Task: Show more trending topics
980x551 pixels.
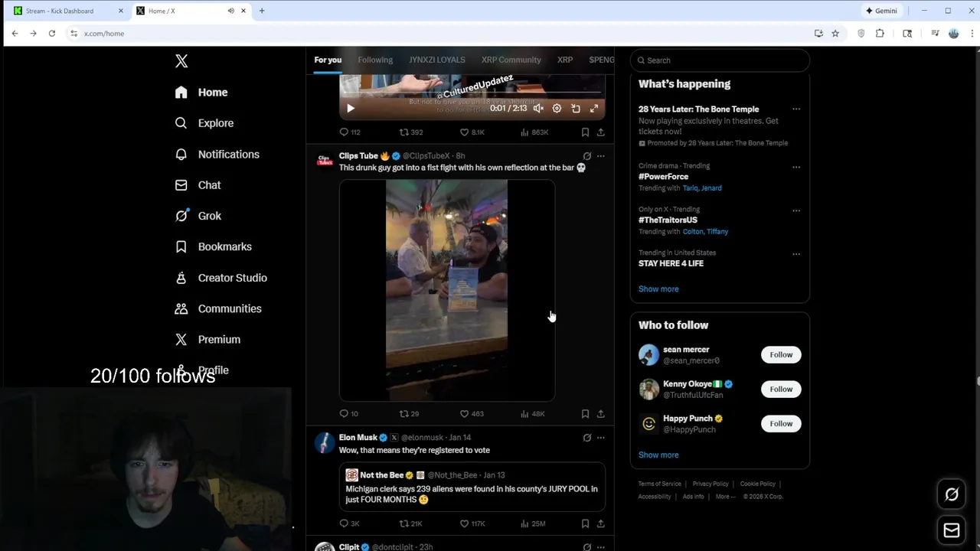Action: (x=658, y=289)
